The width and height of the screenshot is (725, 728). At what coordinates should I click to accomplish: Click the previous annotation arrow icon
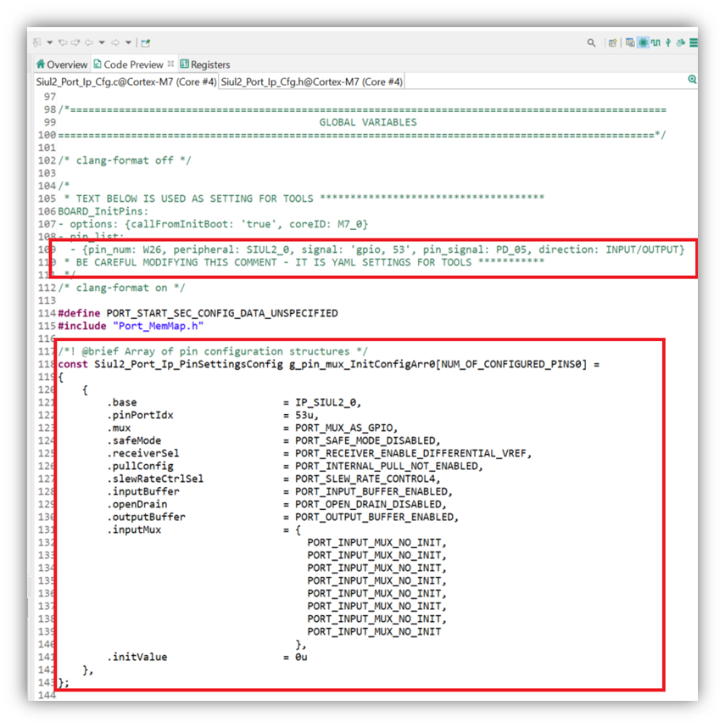click(x=63, y=42)
